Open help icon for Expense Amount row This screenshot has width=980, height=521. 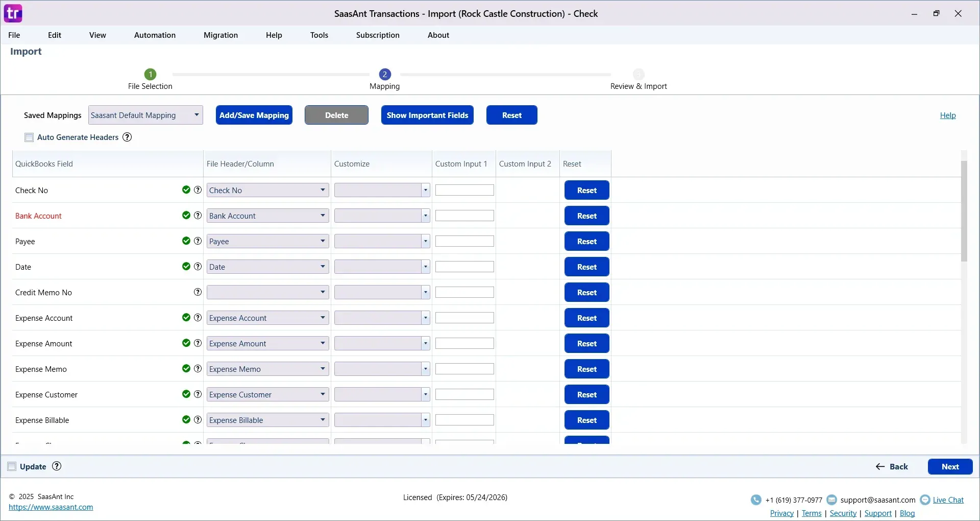198,343
